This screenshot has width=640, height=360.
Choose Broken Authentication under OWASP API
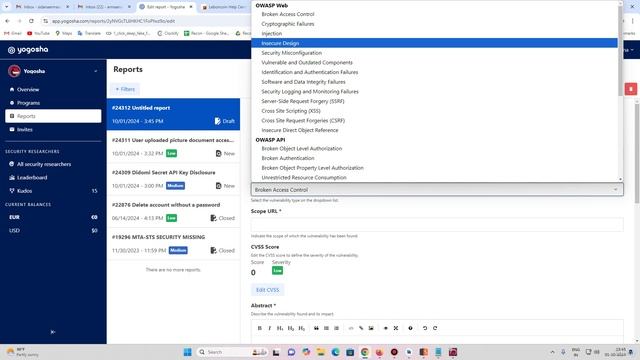click(434, 158)
